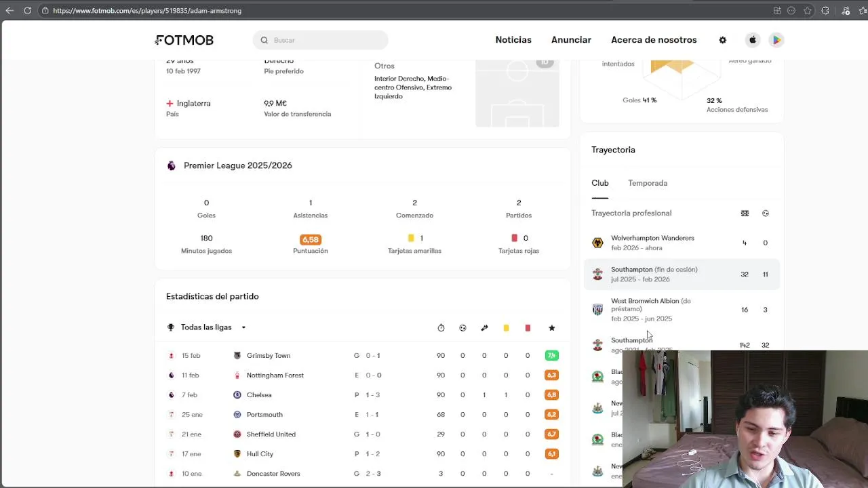Screen dimensions: 868x488
Task: Click the Buscar search field
Action: tap(321, 40)
